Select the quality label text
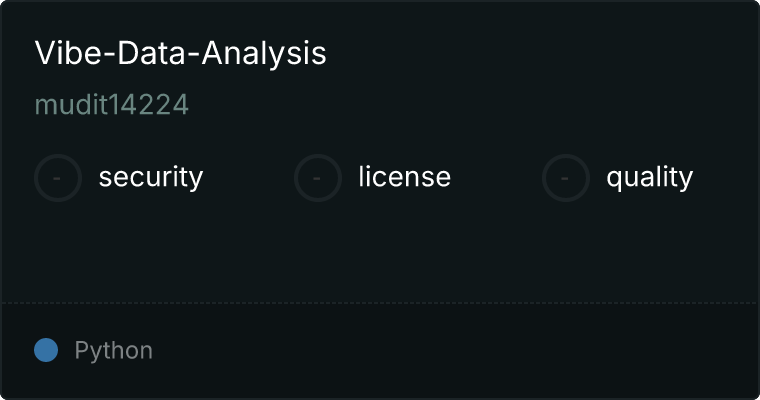Viewport: 760px width, 400px height. 649,178
